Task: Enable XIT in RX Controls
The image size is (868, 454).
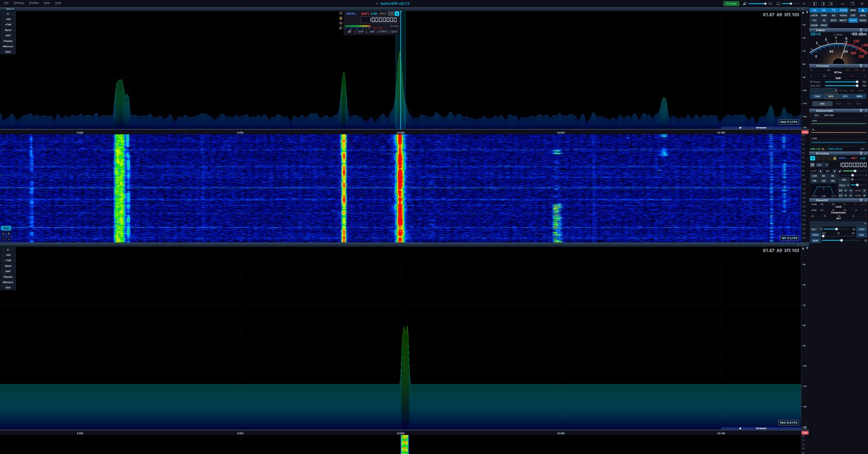Action: tap(841, 195)
